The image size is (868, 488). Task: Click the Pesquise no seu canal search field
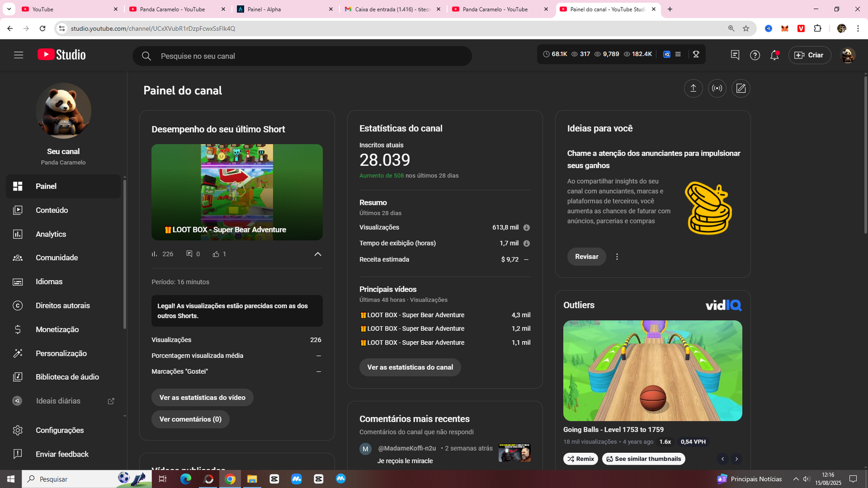[302, 56]
